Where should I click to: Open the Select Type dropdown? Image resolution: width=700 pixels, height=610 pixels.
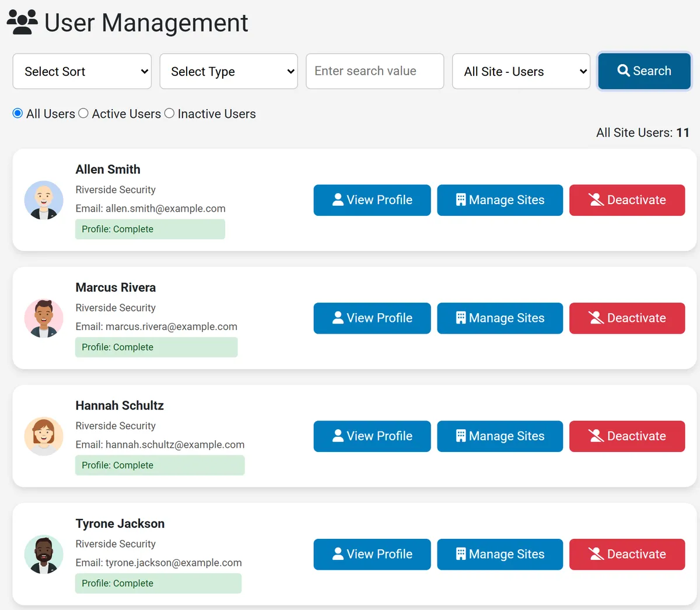[229, 71]
